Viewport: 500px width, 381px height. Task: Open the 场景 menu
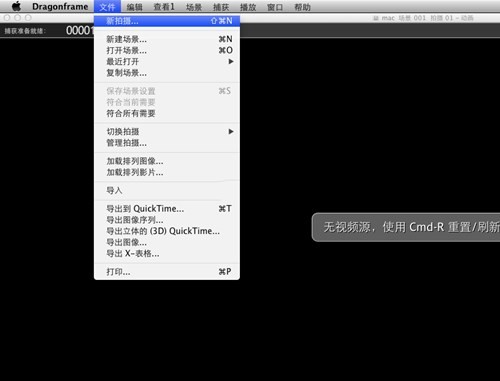tap(194, 7)
